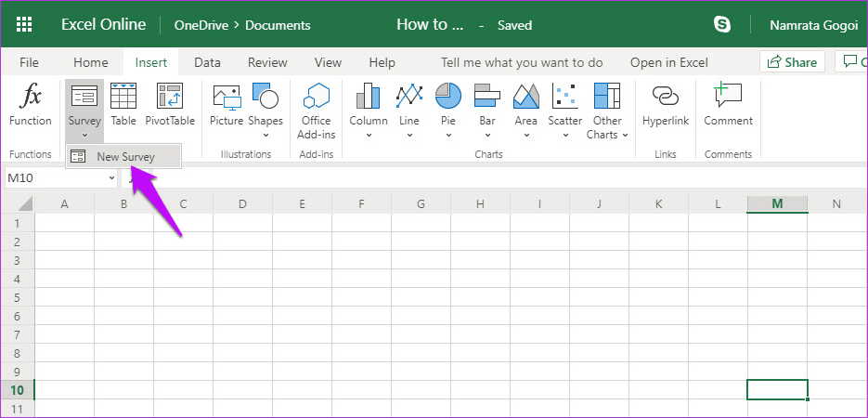Screen dimensions: 868x418
Task: Expand the Column chart dropdown
Action: click(369, 135)
